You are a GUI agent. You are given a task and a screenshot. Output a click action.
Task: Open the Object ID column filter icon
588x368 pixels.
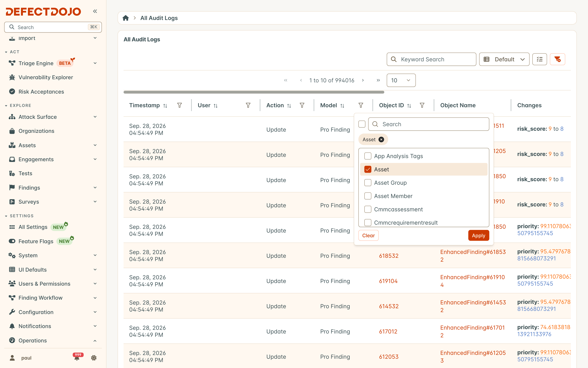(422, 105)
